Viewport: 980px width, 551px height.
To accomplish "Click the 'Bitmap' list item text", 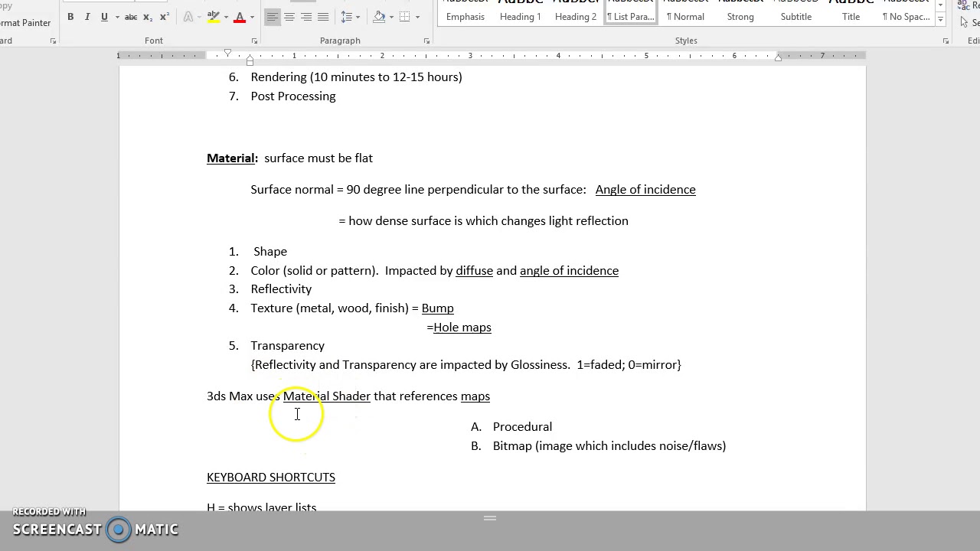I will coord(609,446).
